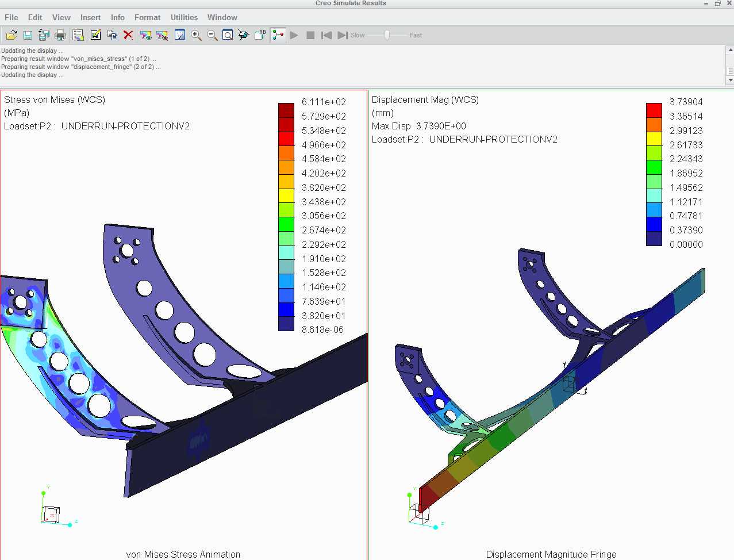Screen dimensions: 734x560
Task: Step animation forward one frame
Action: (342, 35)
